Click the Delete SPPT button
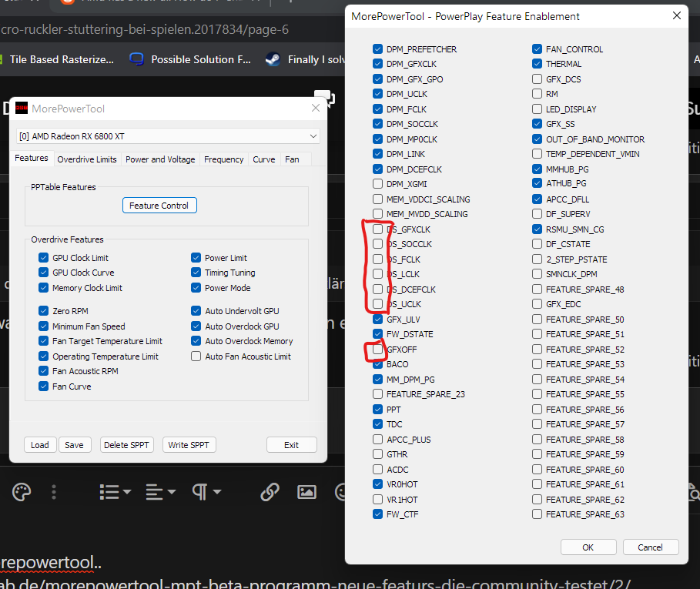The height and width of the screenshot is (589, 700). 127,445
